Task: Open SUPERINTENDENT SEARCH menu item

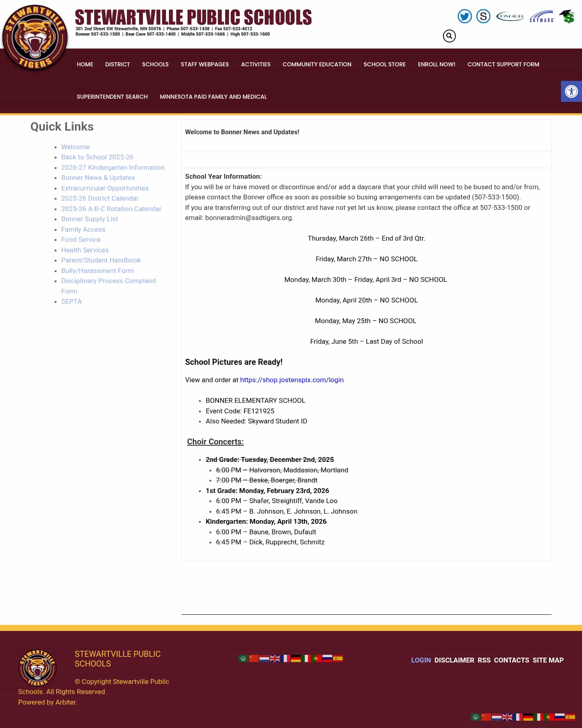Action: pyautogui.click(x=112, y=97)
